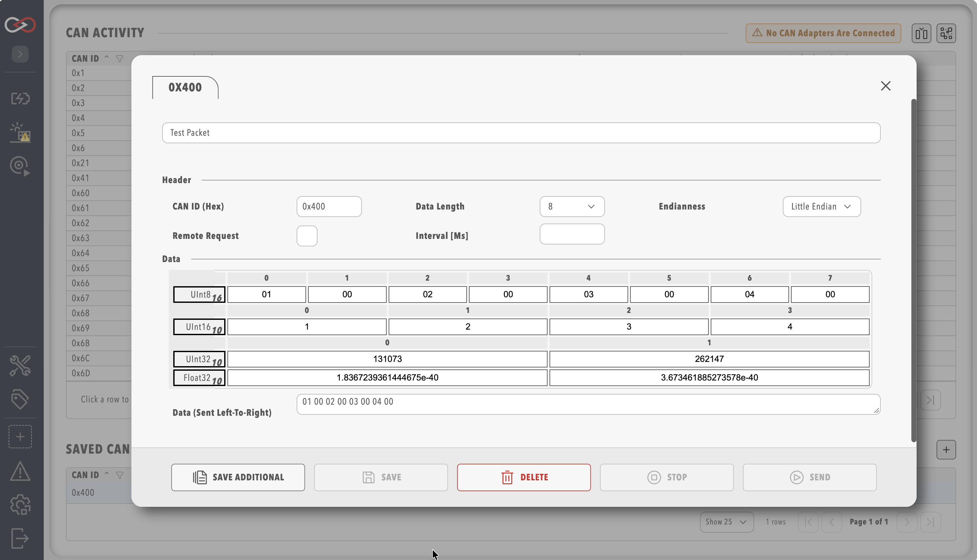
Task: Click the Delete button
Action: pos(524,477)
